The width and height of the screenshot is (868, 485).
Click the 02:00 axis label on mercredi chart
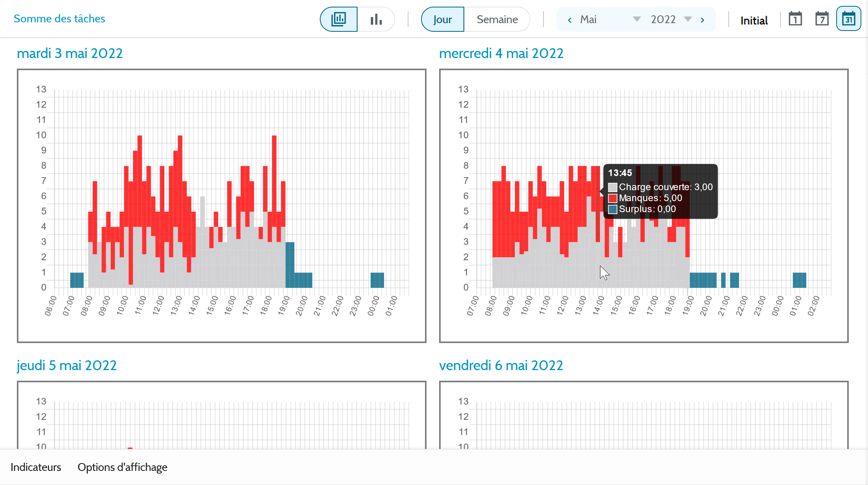click(813, 306)
